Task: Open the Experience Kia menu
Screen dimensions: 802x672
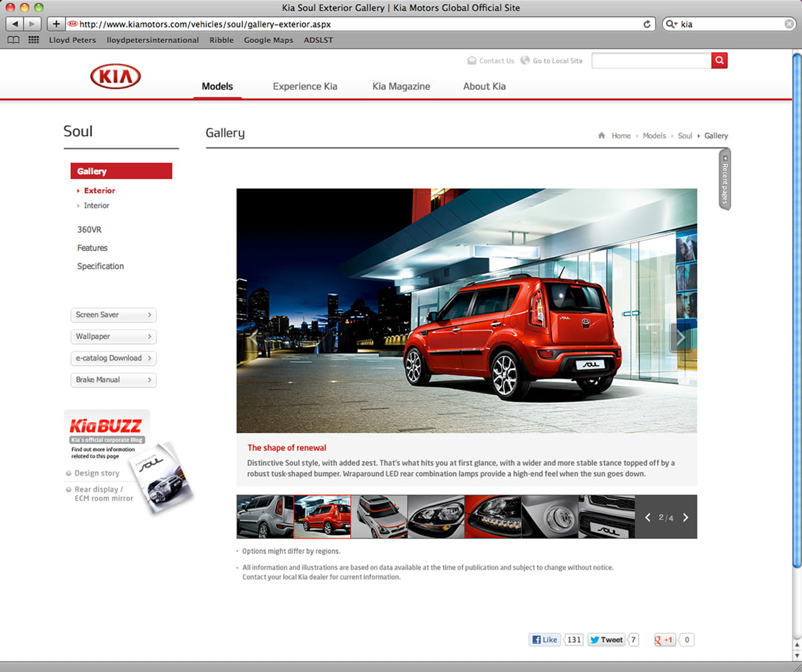Action: point(305,86)
